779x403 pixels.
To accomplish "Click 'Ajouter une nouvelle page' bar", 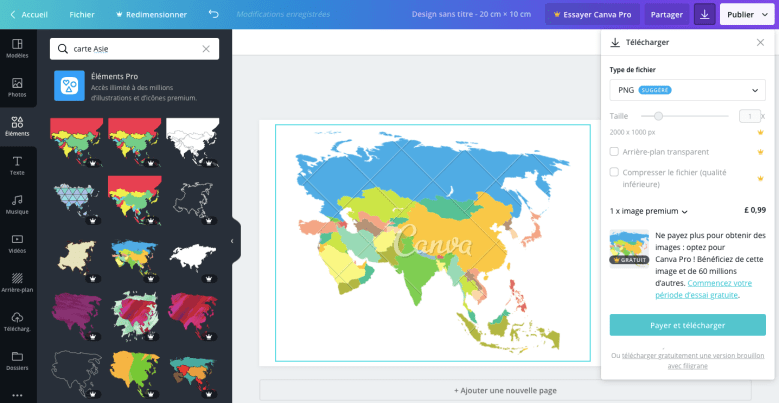I will pyautogui.click(x=505, y=390).
